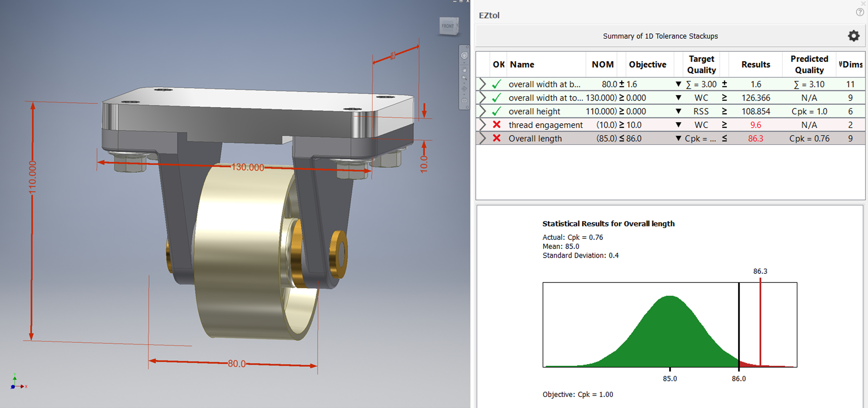868x408 pixels.
Task: Open EZtol settings gear
Action: pyautogui.click(x=853, y=36)
